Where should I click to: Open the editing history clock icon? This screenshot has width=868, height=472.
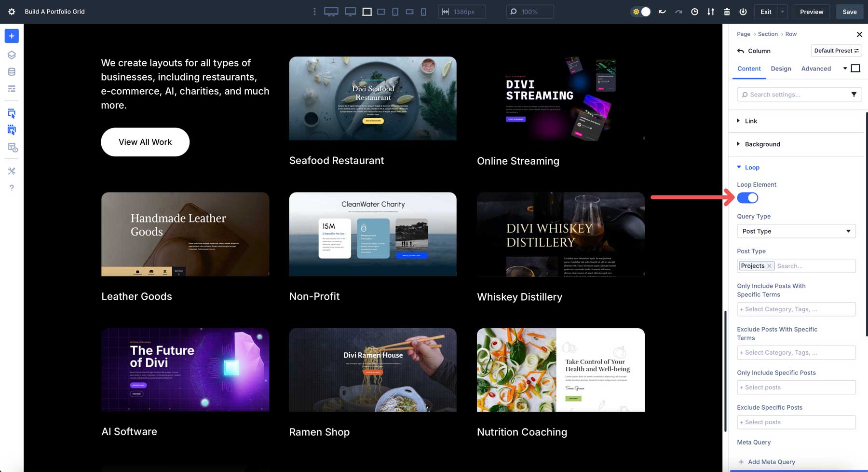[x=694, y=11]
